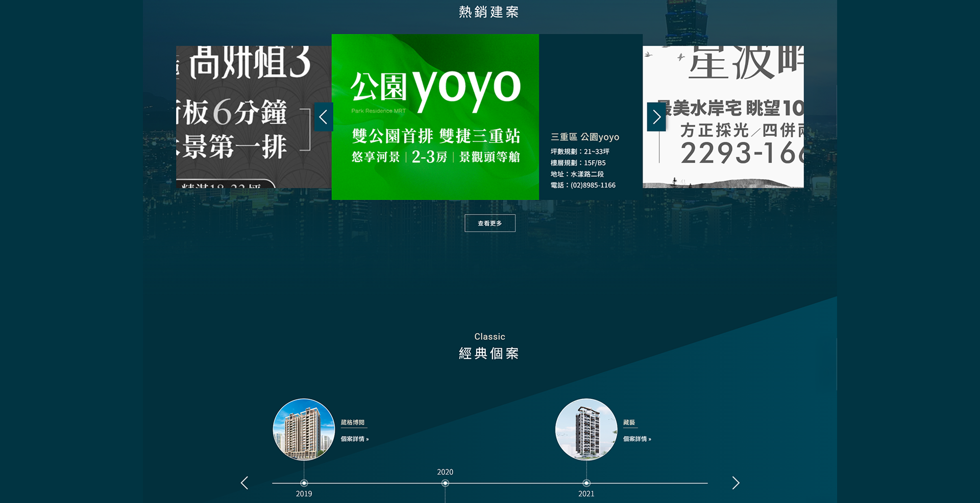Click the 三重區 公園yoyo project title
This screenshot has height=503, width=980.
click(x=584, y=137)
